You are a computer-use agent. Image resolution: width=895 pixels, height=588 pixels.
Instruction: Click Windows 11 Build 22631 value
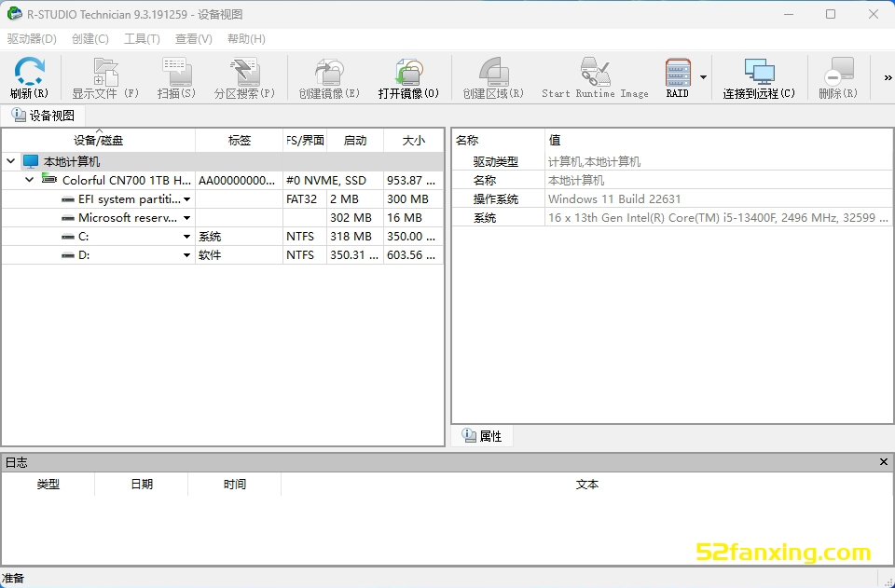pos(614,199)
